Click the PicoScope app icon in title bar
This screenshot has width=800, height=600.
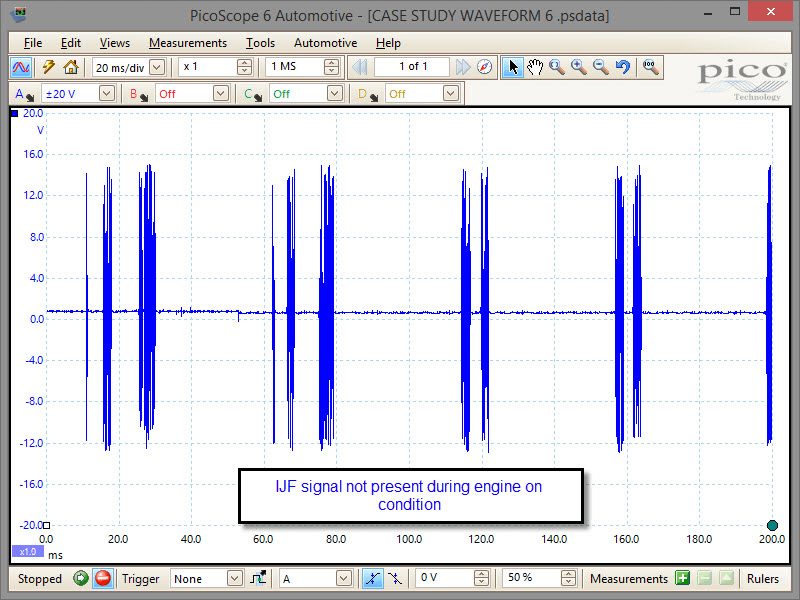pos(18,15)
